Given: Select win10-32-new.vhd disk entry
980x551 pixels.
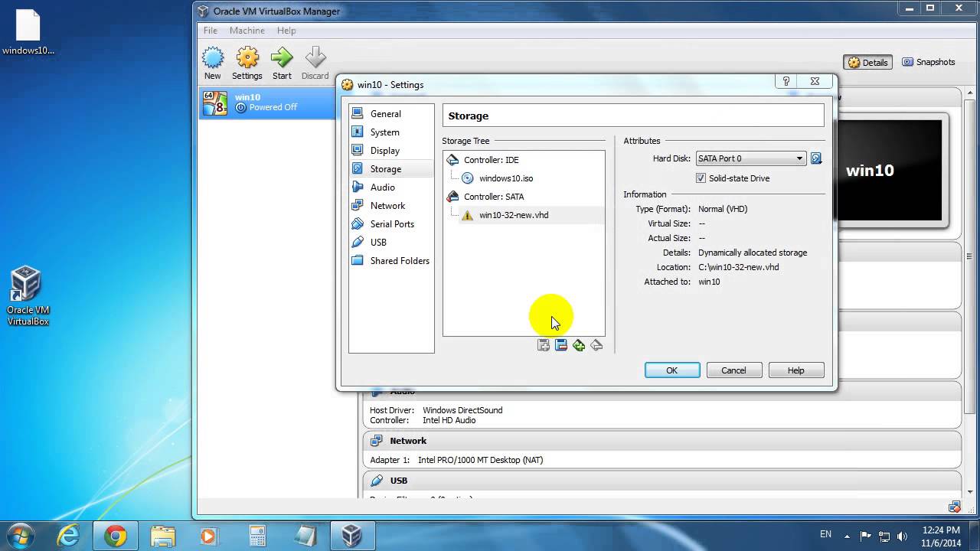Looking at the screenshot, I should coord(524,215).
